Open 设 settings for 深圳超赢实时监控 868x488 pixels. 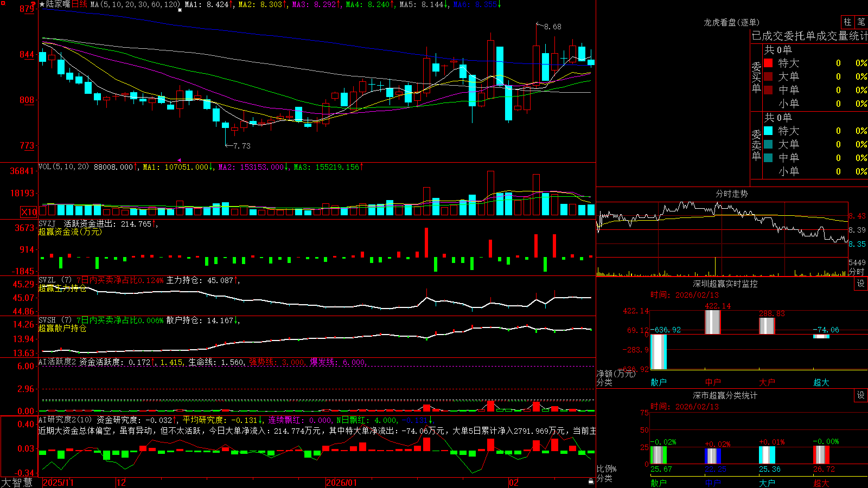(x=861, y=284)
